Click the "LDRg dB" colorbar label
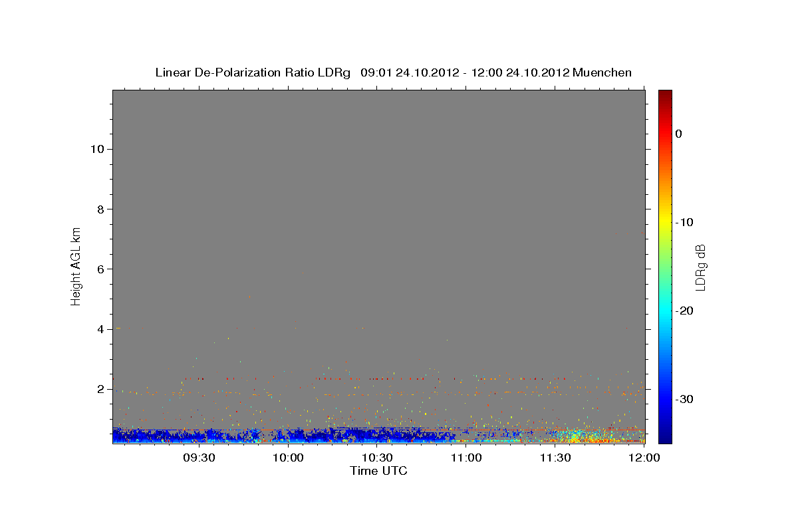This screenshot has width=798, height=532. (x=700, y=267)
